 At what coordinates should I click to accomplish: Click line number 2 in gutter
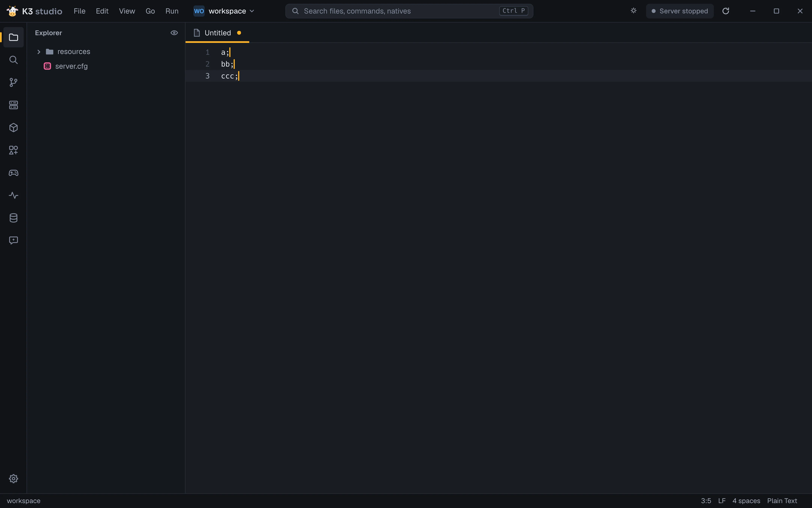pyautogui.click(x=207, y=64)
